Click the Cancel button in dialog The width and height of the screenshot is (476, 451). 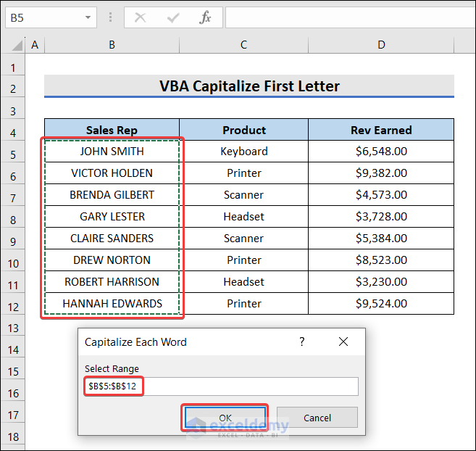317,418
